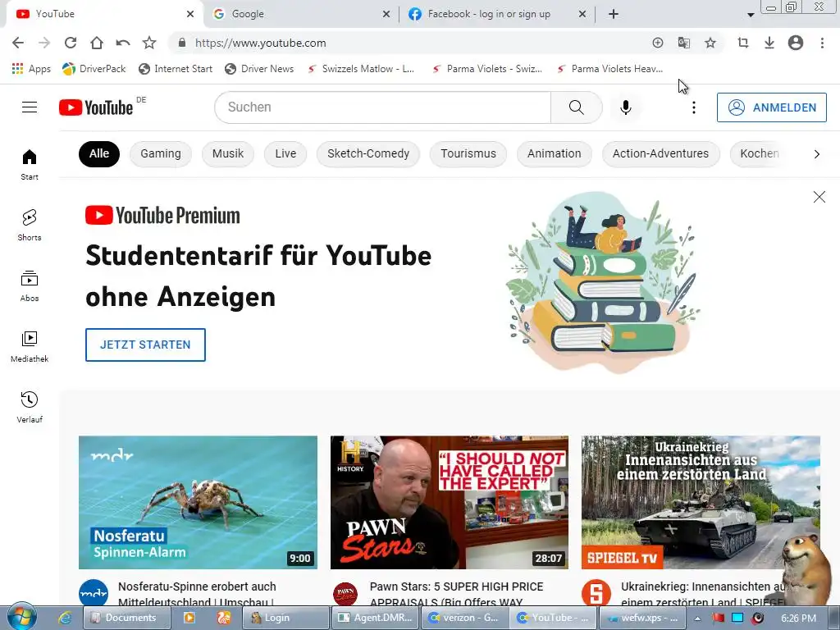The image size is (840, 630).
Task: Filter by the Animation chip
Action: tap(554, 153)
